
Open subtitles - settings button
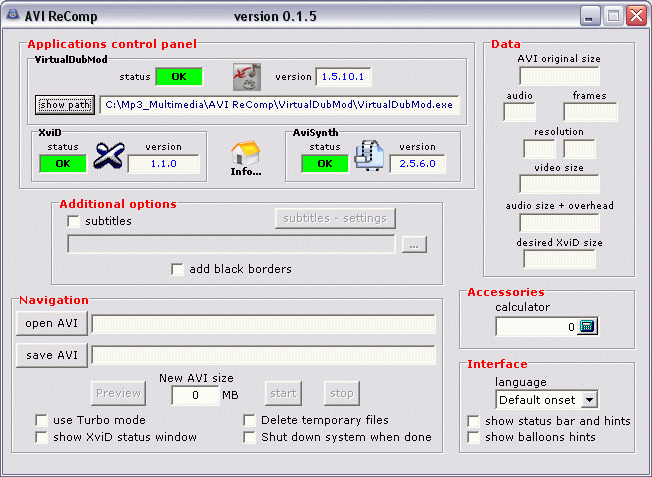[x=335, y=218]
